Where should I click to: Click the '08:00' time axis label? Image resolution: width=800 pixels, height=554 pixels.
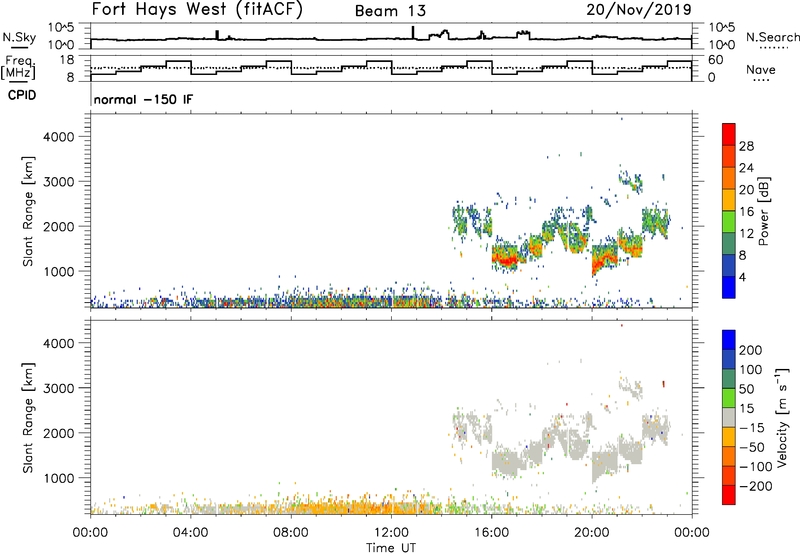(291, 533)
